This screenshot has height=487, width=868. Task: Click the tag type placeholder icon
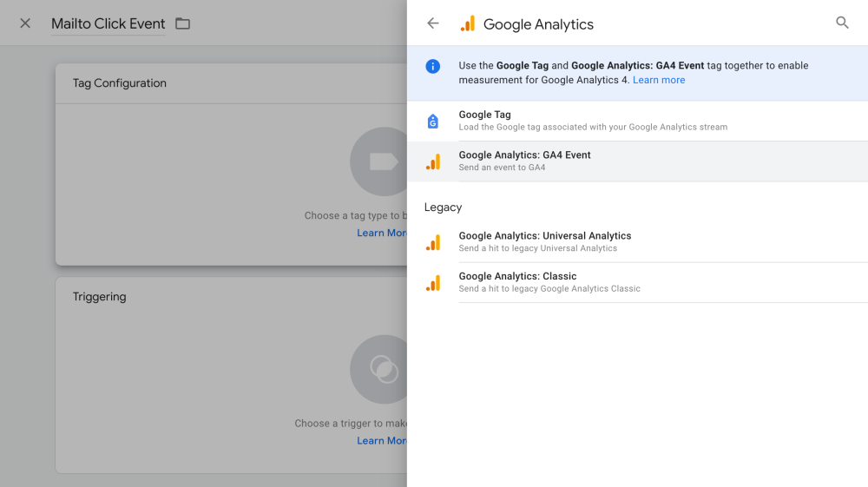pyautogui.click(x=379, y=161)
